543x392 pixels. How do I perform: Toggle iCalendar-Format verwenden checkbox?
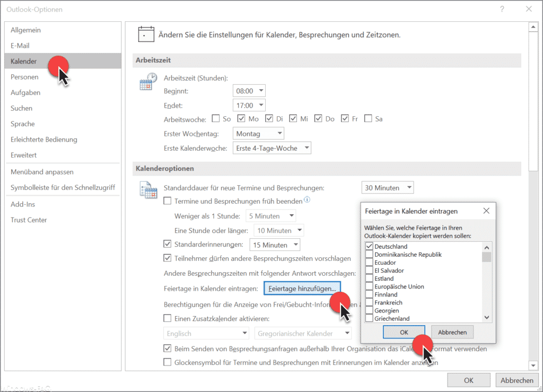click(167, 349)
